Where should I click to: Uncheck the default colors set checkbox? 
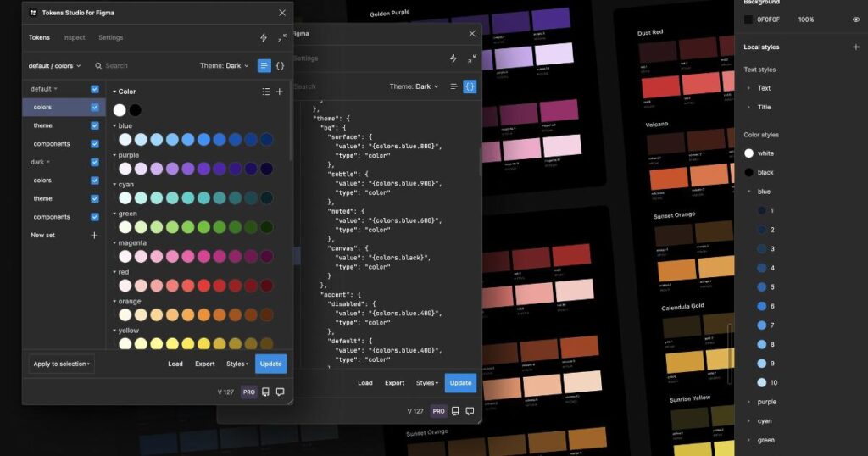[x=95, y=108]
